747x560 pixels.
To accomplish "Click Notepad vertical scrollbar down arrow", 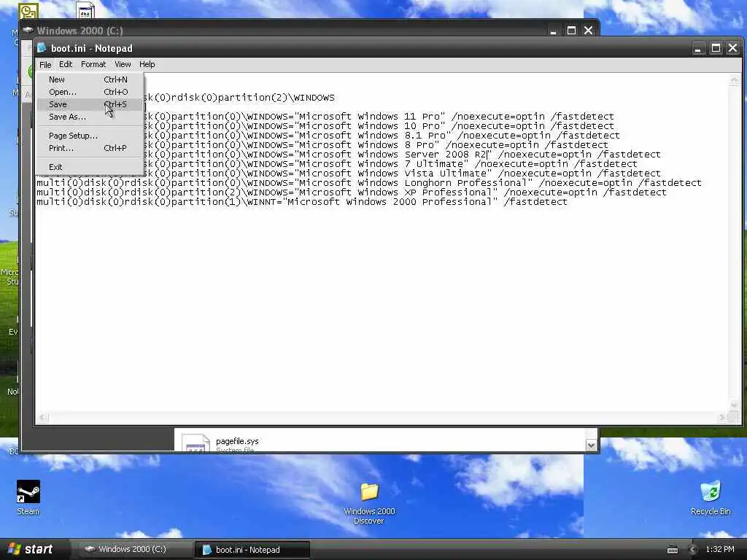I will [734, 405].
